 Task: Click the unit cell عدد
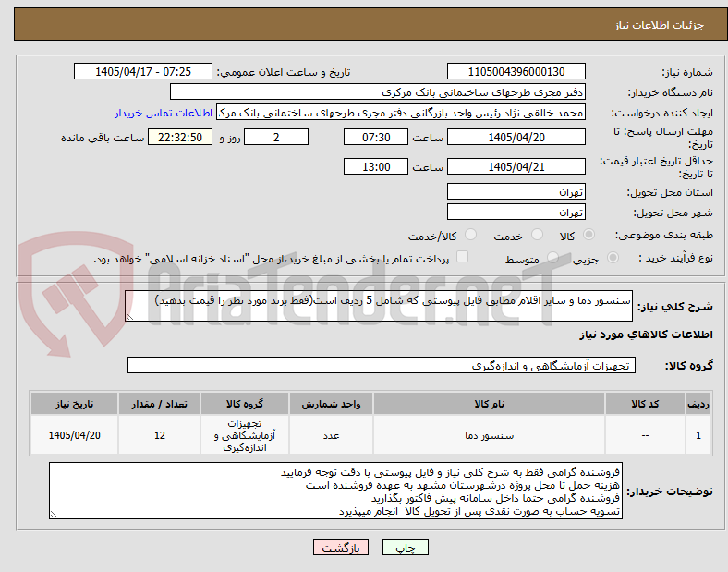click(331, 435)
